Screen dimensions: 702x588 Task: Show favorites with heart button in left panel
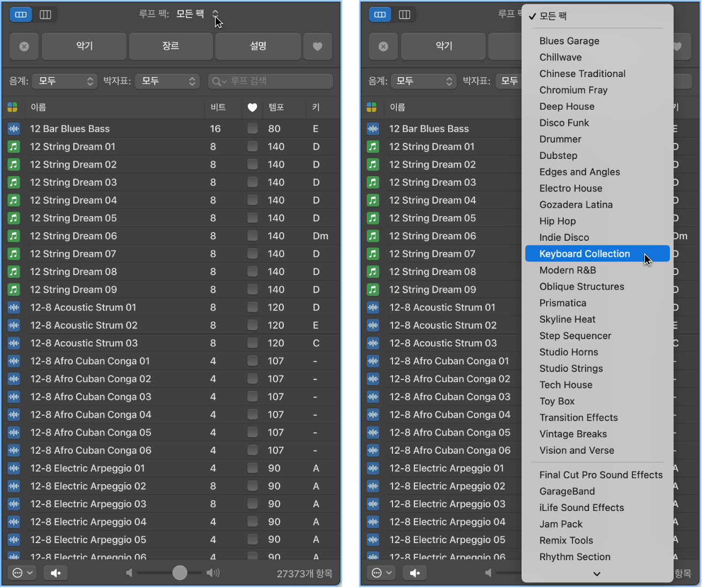(x=318, y=47)
